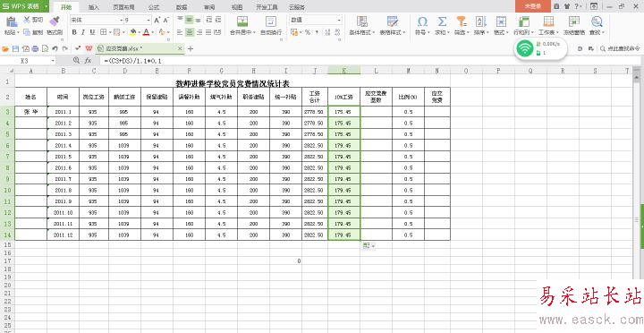Click the WPS home W icon
This screenshot has width=644, height=333.
(x=89, y=48)
